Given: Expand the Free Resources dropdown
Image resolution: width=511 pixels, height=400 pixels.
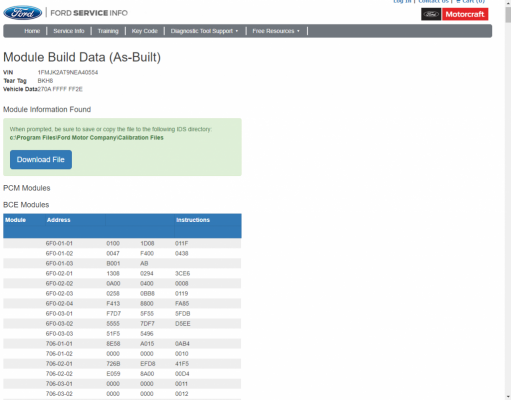Looking at the screenshot, I should tap(276, 31).
